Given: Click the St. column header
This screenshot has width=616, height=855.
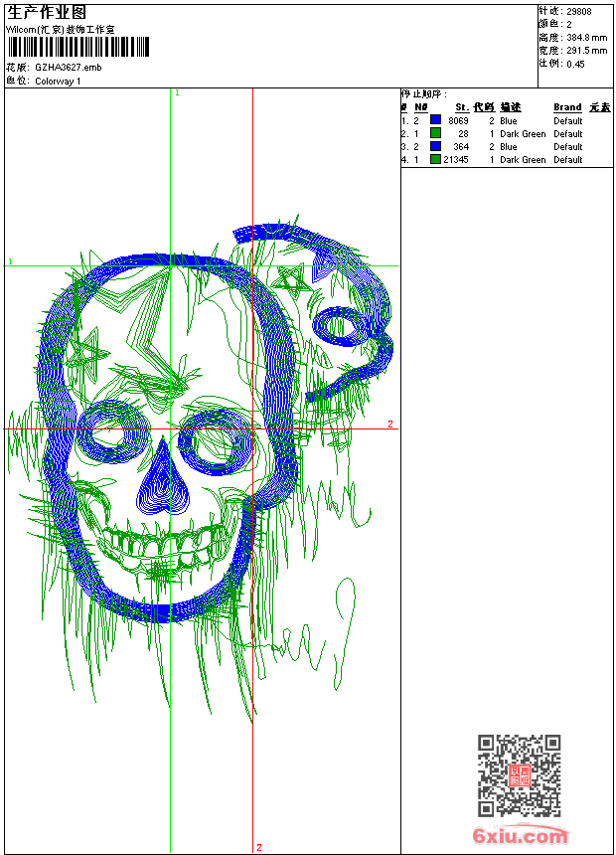Looking at the screenshot, I should click(x=461, y=107).
